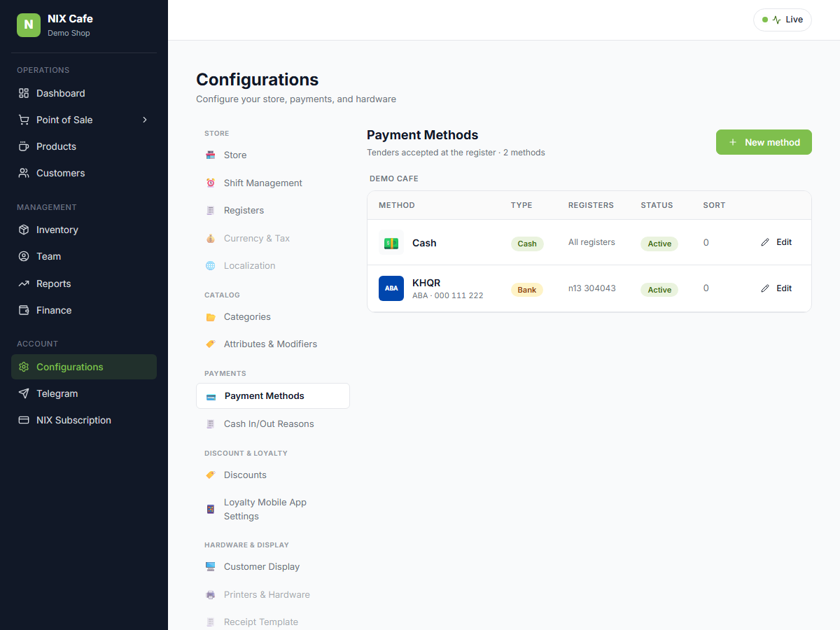
Task: Click the Loyalty Mobile App phone icon
Action: 211,509
